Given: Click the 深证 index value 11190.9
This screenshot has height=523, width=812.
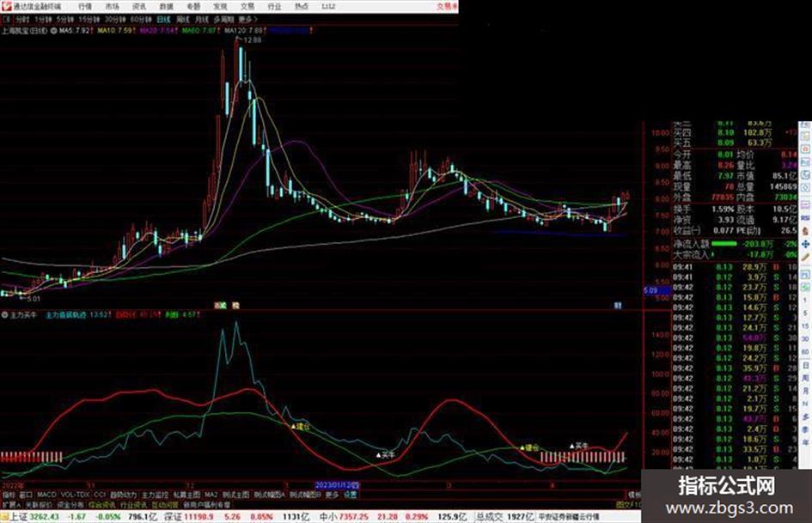Looking at the screenshot, I should tap(197, 516).
